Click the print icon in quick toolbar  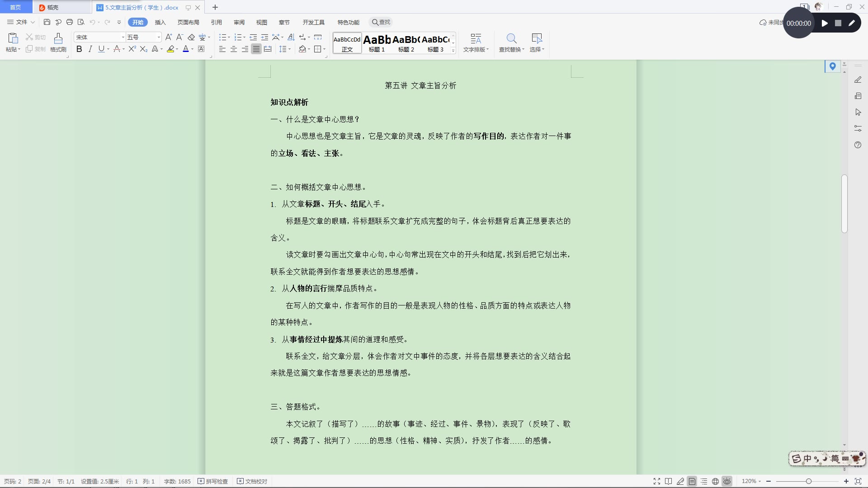tap(70, 22)
